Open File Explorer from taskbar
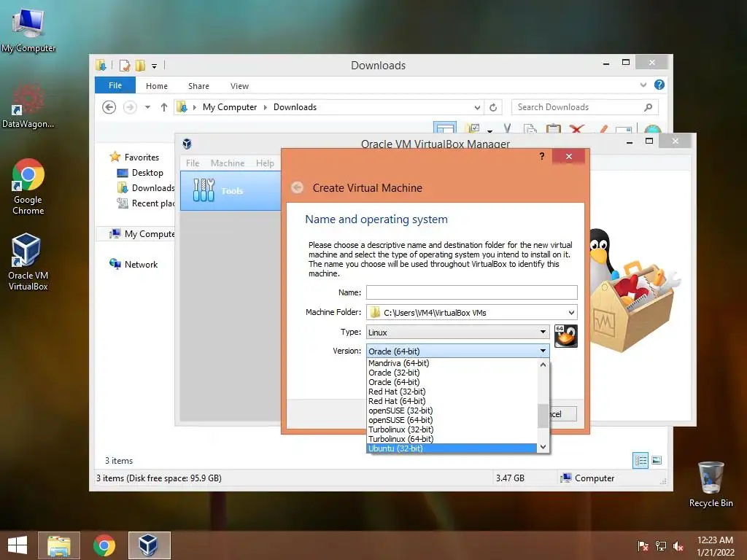 [59, 545]
